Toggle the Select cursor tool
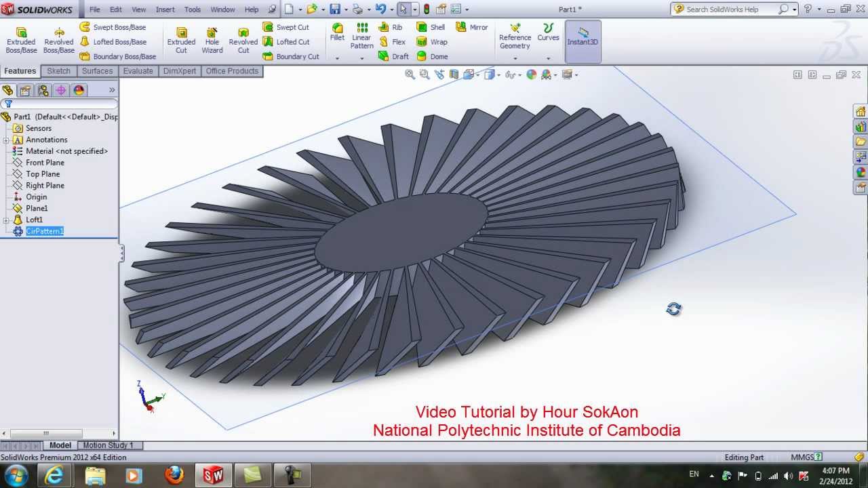This screenshot has width=868, height=488. (403, 9)
